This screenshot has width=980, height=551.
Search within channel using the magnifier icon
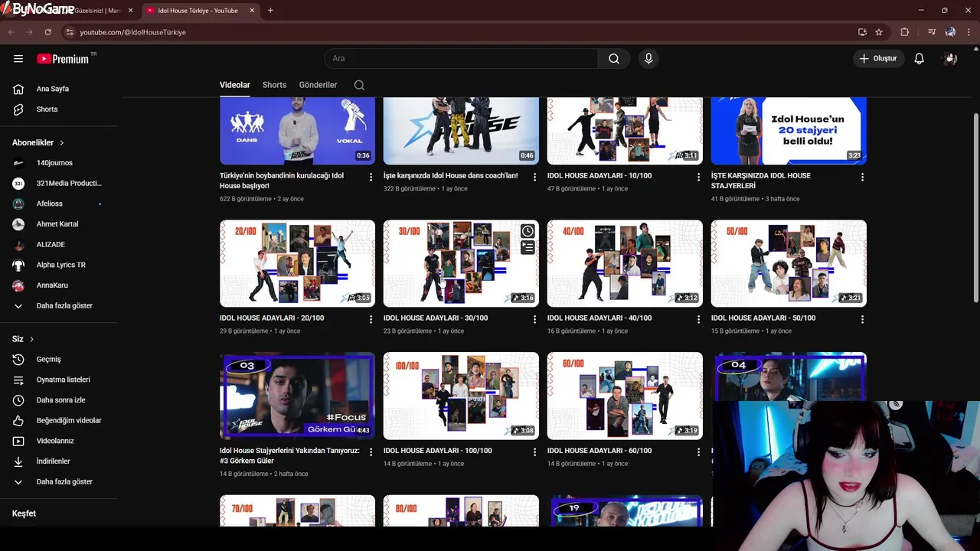point(359,85)
